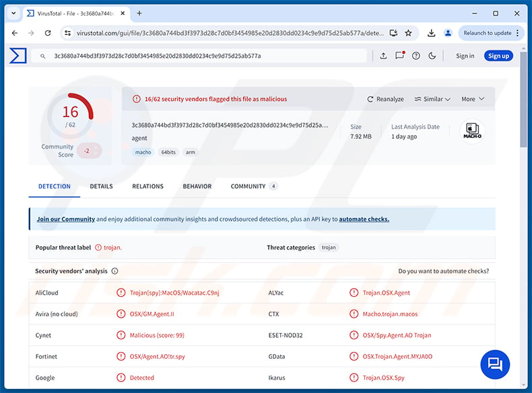532x393 pixels.
Task: Click the truncated file hash text
Action: pyautogui.click(x=230, y=125)
